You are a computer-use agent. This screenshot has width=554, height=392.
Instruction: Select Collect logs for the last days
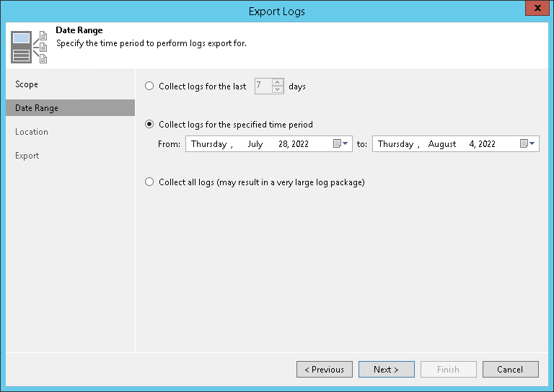pos(149,86)
